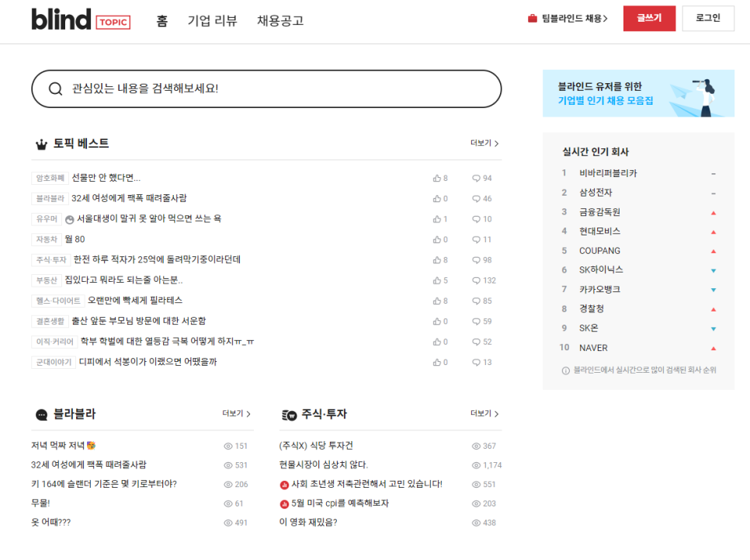Image resolution: width=750 pixels, height=560 pixels.
Task: Click the search field 관심있는 내용을 검색해보세요
Action: [266, 89]
